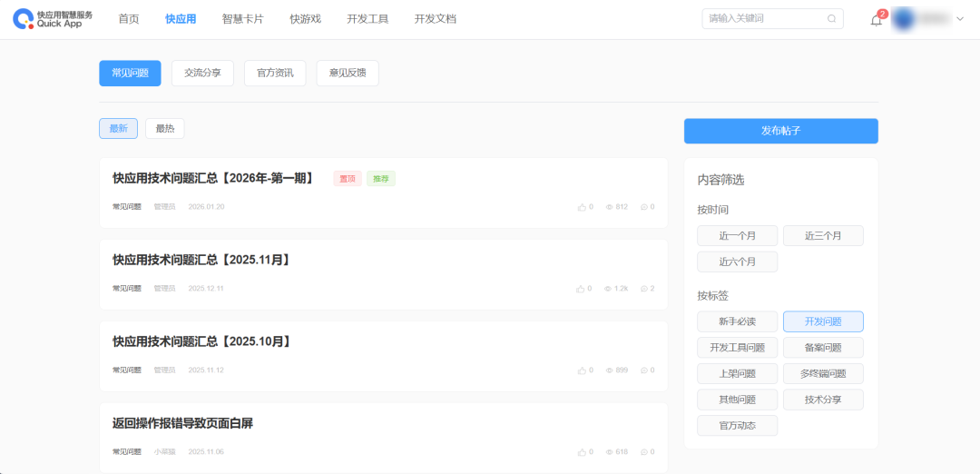Sort posts by 最热
The image size is (980, 474).
165,128
